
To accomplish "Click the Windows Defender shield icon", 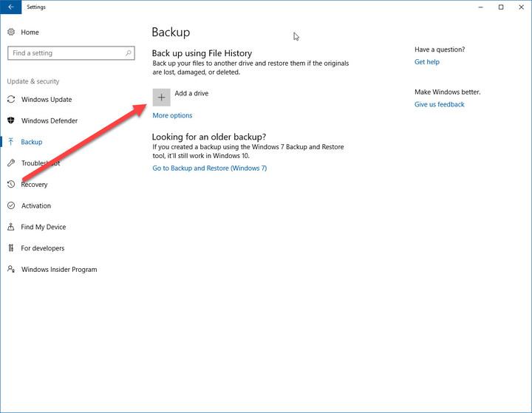I will (11, 120).
